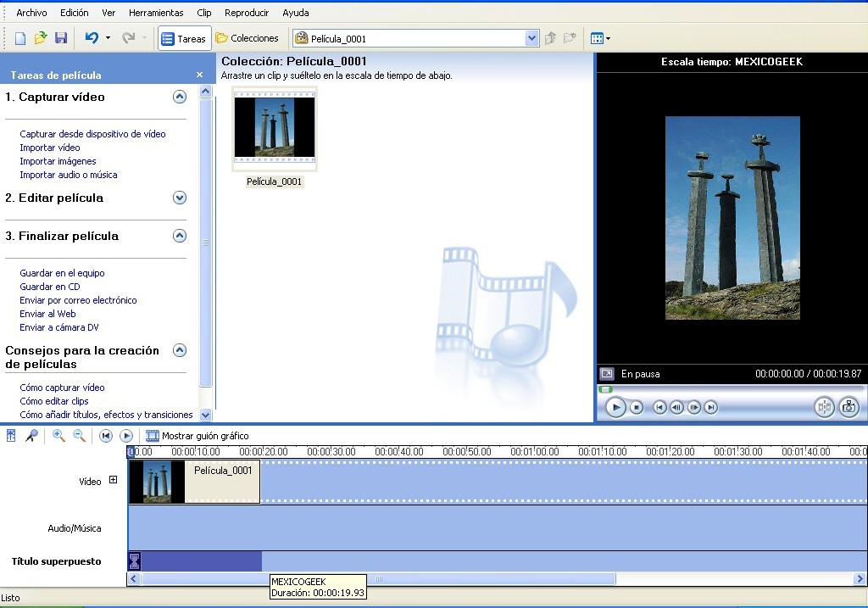Open the views dropdown button
The image size is (868, 608).
tap(600, 38)
